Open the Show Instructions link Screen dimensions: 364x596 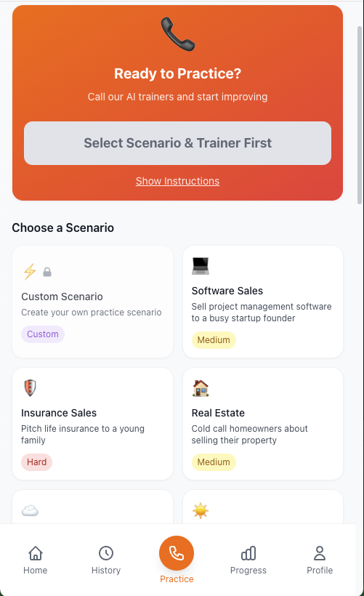point(177,181)
